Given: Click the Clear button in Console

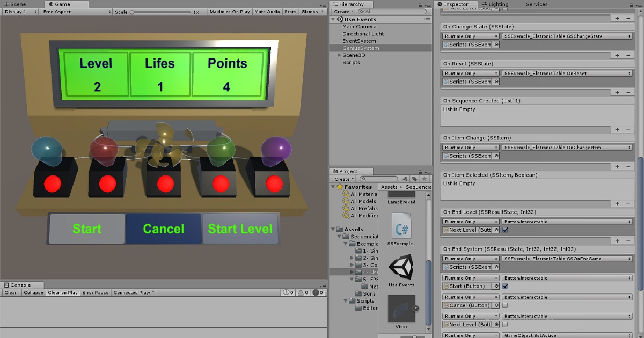Looking at the screenshot, I should 11,293.
